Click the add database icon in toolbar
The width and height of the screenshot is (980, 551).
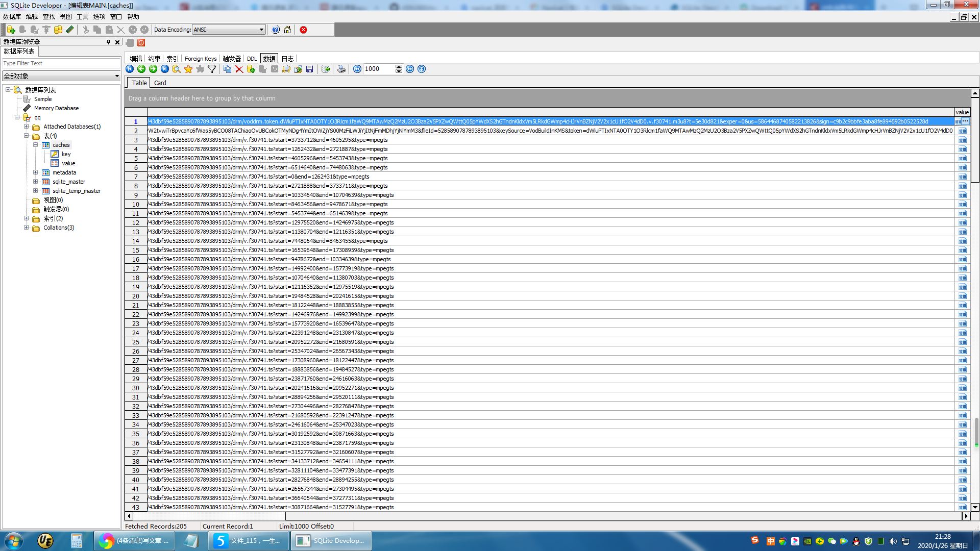[x=11, y=30]
